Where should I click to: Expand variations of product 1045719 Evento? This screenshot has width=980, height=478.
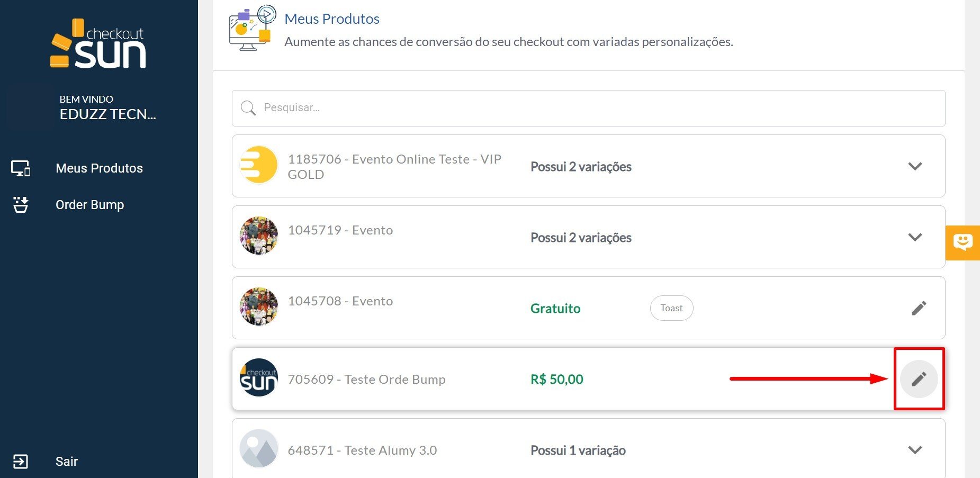coord(915,237)
